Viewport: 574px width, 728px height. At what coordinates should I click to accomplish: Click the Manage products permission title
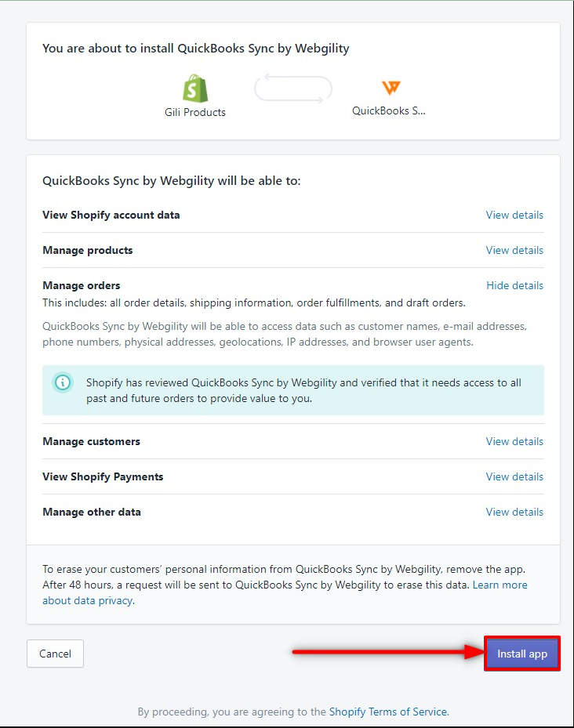point(87,250)
